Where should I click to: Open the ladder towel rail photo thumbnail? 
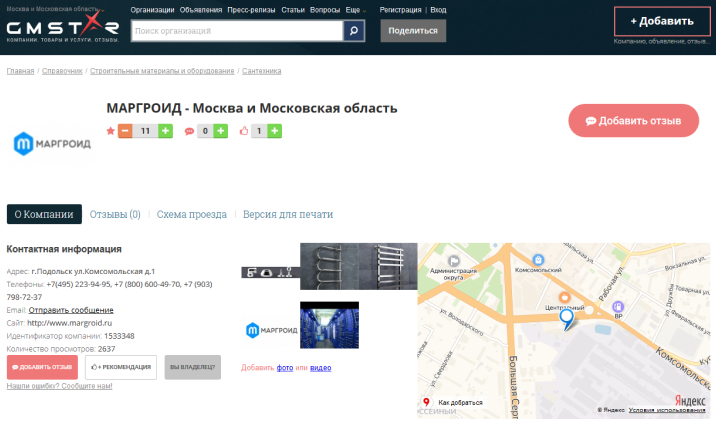[x=388, y=266]
